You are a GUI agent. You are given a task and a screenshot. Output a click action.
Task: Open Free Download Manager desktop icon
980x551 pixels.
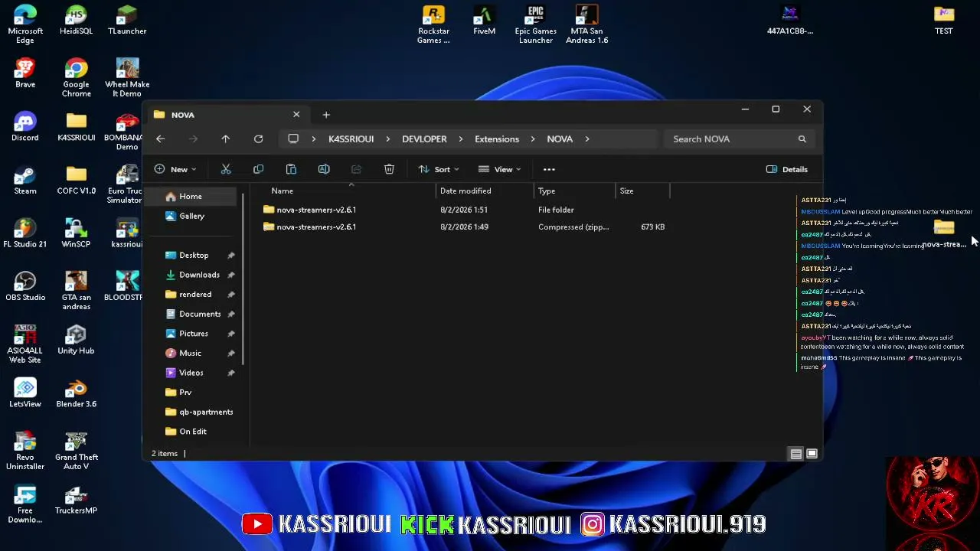coord(25,505)
